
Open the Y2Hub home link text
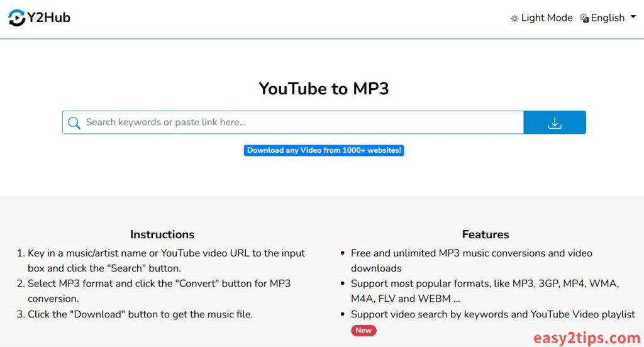[48, 18]
